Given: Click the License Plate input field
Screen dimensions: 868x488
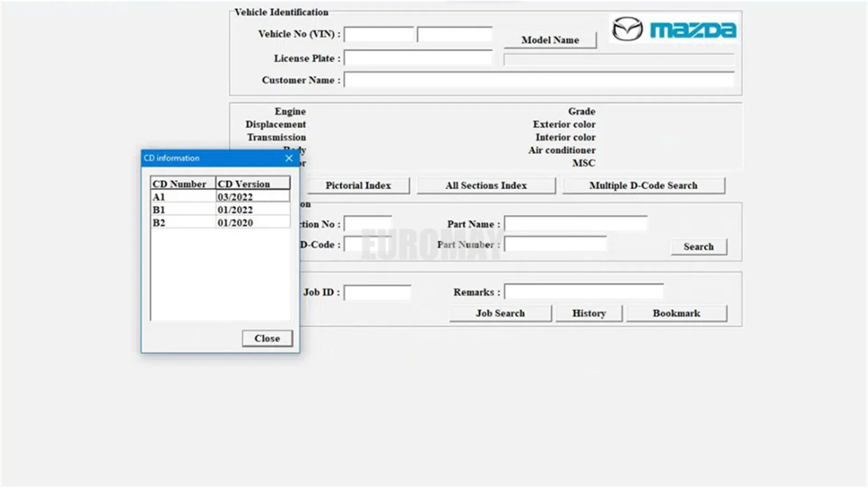Looking at the screenshot, I should pyautogui.click(x=418, y=58).
